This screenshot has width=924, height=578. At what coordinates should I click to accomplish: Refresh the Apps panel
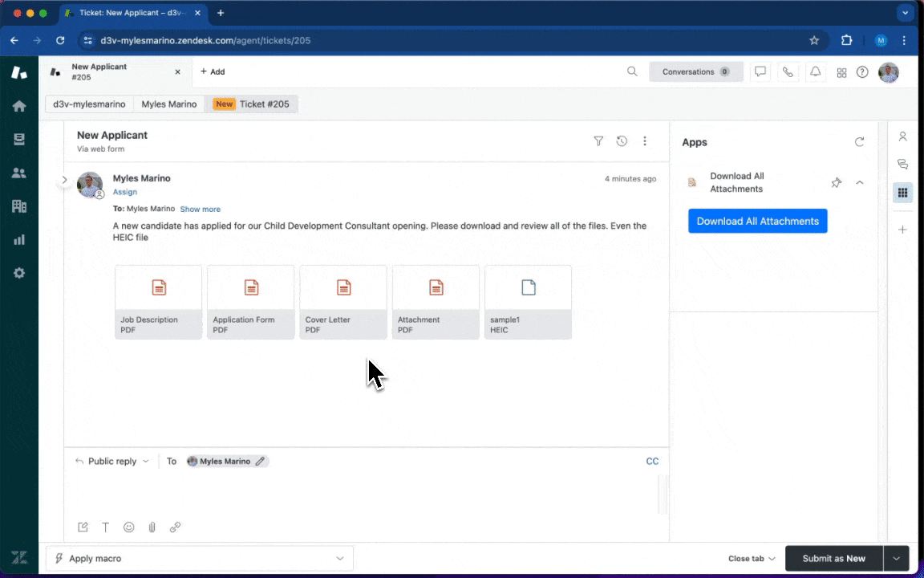(859, 142)
